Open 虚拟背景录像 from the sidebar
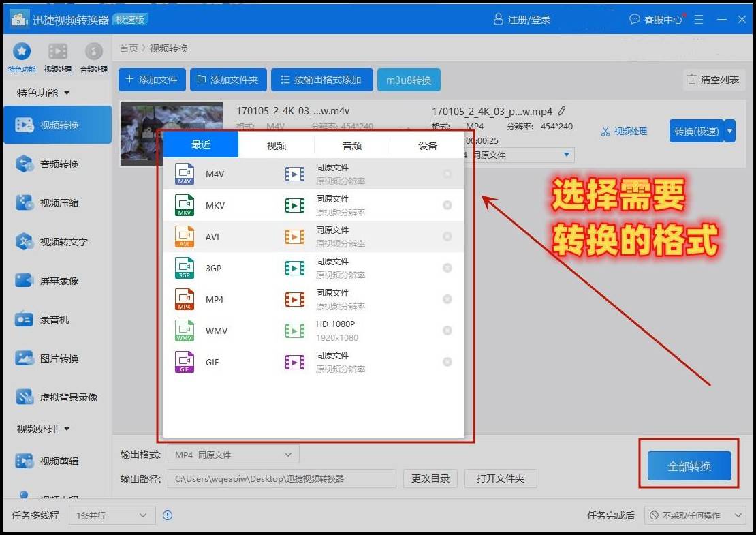This screenshot has width=756, height=535. coord(57,397)
